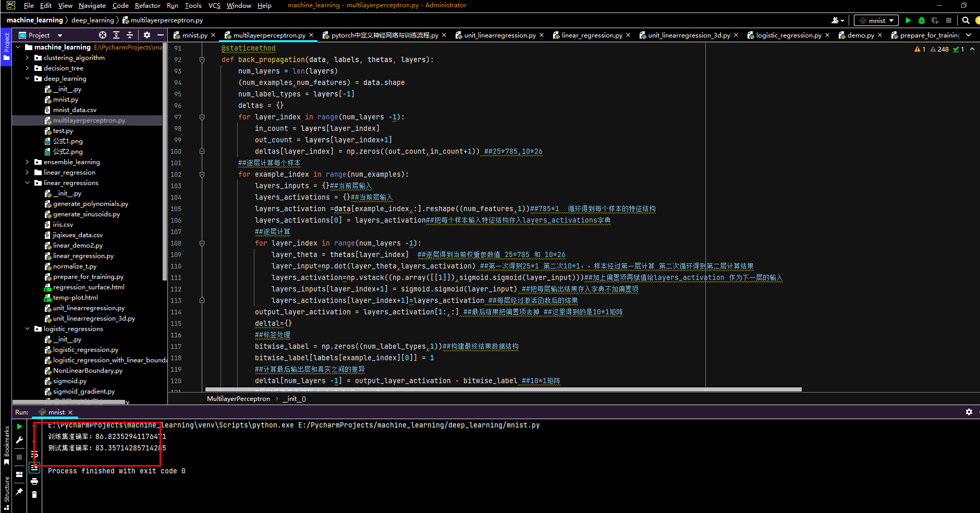Click print icon in Run panel

[34, 481]
